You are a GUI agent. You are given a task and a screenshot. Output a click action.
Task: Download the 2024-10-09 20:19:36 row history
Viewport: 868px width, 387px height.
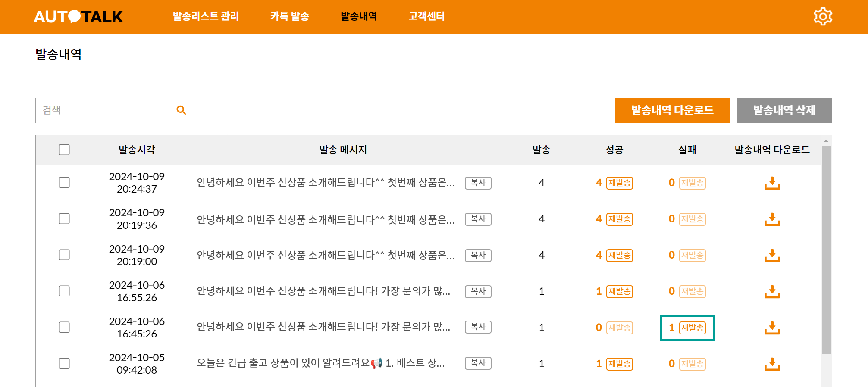[772, 219]
